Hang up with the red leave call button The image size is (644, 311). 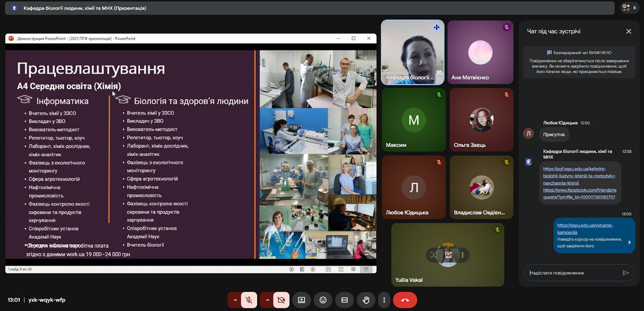pyautogui.click(x=405, y=300)
